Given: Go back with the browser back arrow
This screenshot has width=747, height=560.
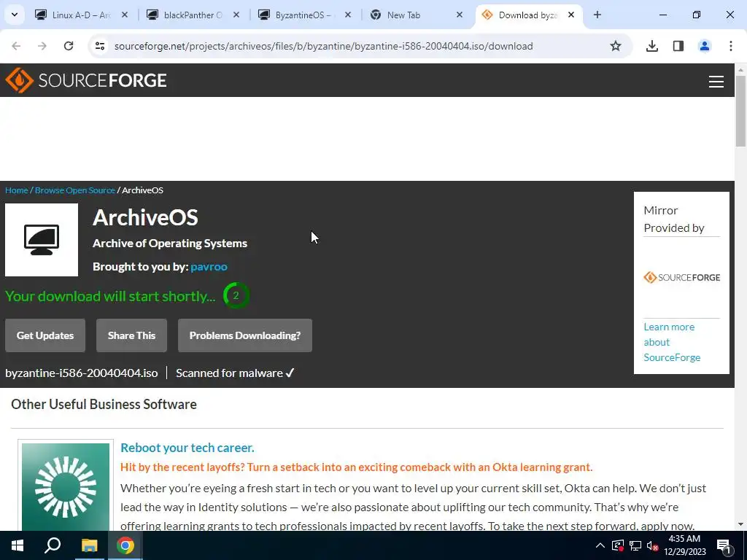Looking at the screenshot, I should 16,46.
